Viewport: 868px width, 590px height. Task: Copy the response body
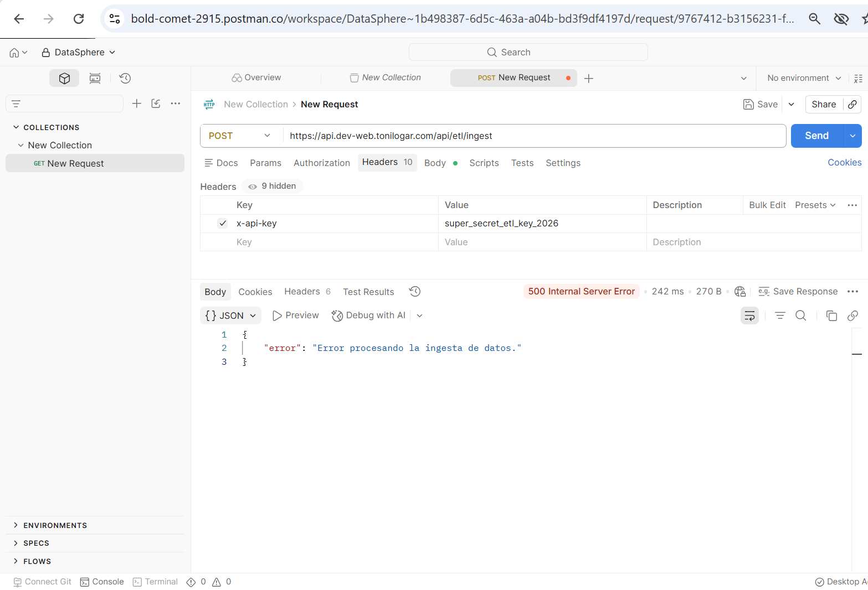coord(831,315)
